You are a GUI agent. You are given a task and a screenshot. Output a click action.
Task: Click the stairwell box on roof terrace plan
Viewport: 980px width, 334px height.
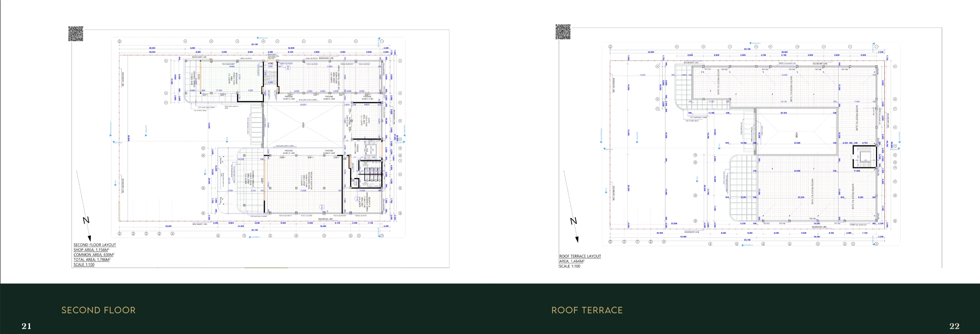tap(864, 157)
